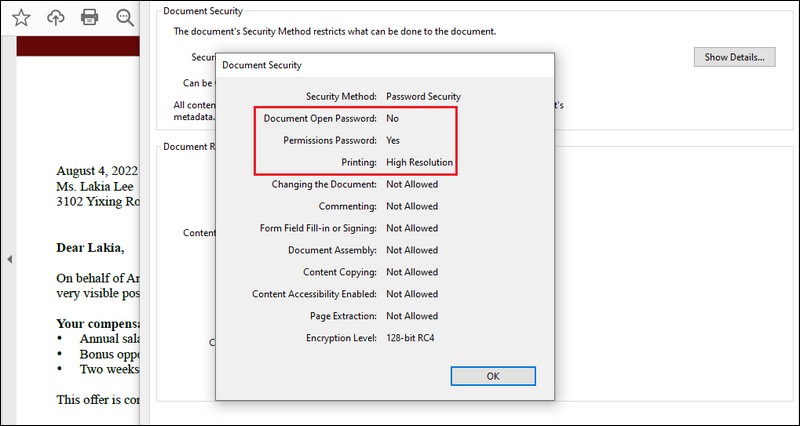Viewport: 800px width, 426px height.
Task: Open security settings with Show Details
Action: [734, 57]
